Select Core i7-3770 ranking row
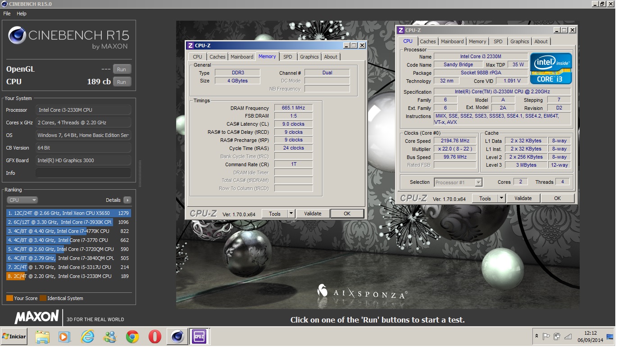This screenshot has height=364, width=627. (68, 240)
